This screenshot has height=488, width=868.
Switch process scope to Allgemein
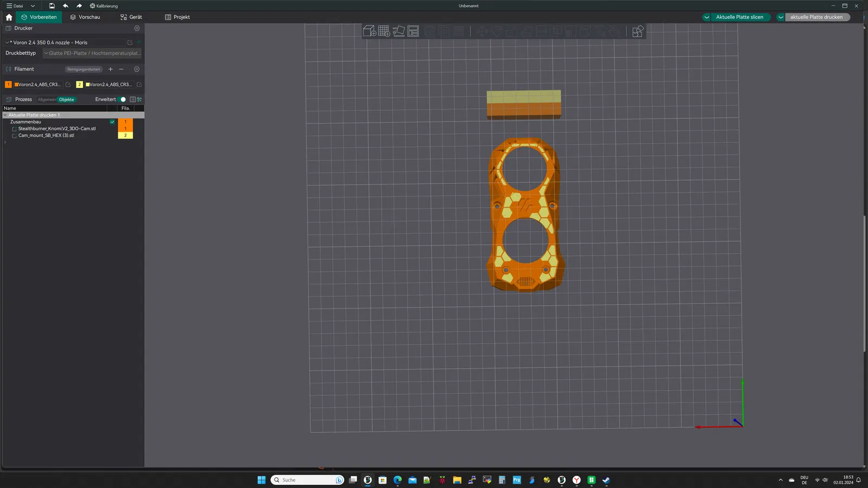pos(47,100)
